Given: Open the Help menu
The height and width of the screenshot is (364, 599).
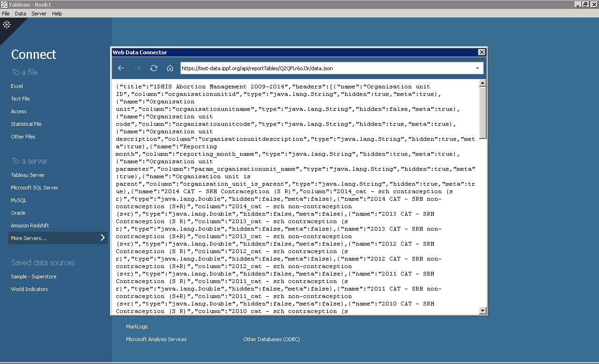Looking at the screenshot, I should click(x=57, y=14).
